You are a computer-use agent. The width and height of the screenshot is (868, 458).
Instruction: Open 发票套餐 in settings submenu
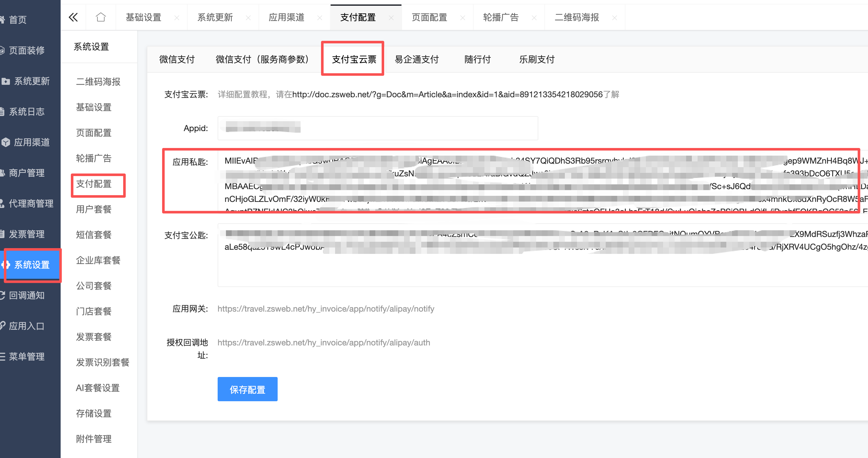tap(94, 337)
